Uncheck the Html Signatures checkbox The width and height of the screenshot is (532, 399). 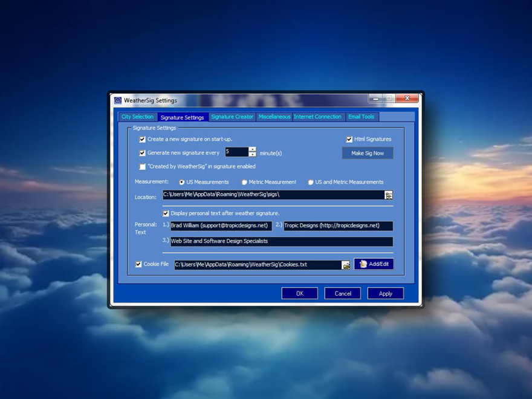pos(349,140)
